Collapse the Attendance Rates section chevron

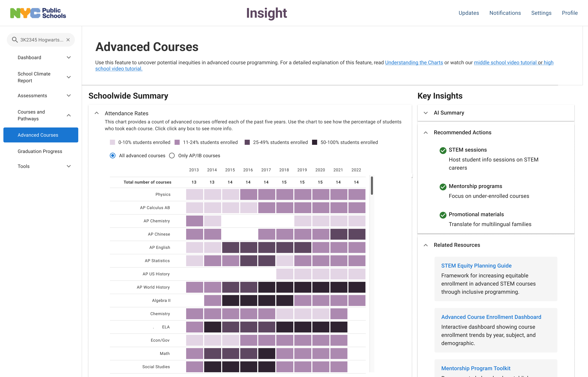(x=97, y=113)
